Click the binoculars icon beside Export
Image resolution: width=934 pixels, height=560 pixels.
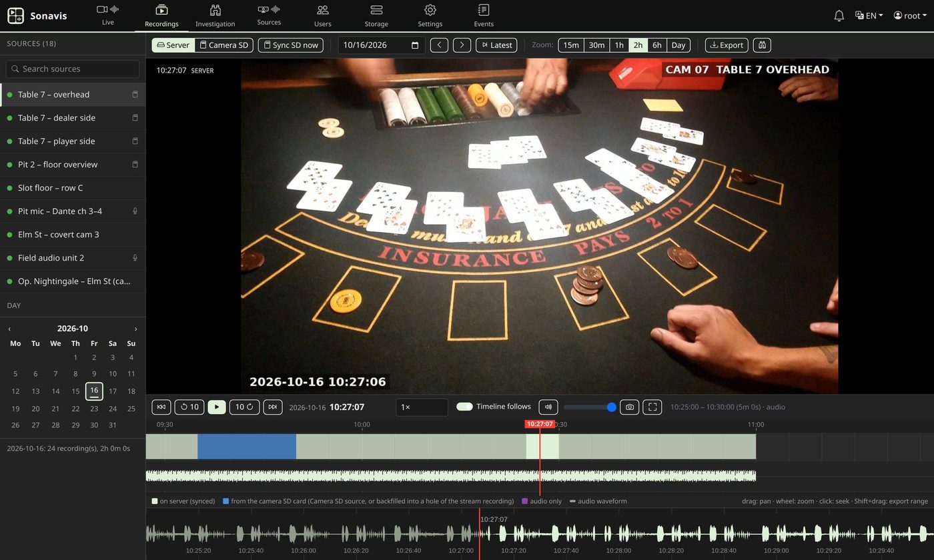coord(762,45)
